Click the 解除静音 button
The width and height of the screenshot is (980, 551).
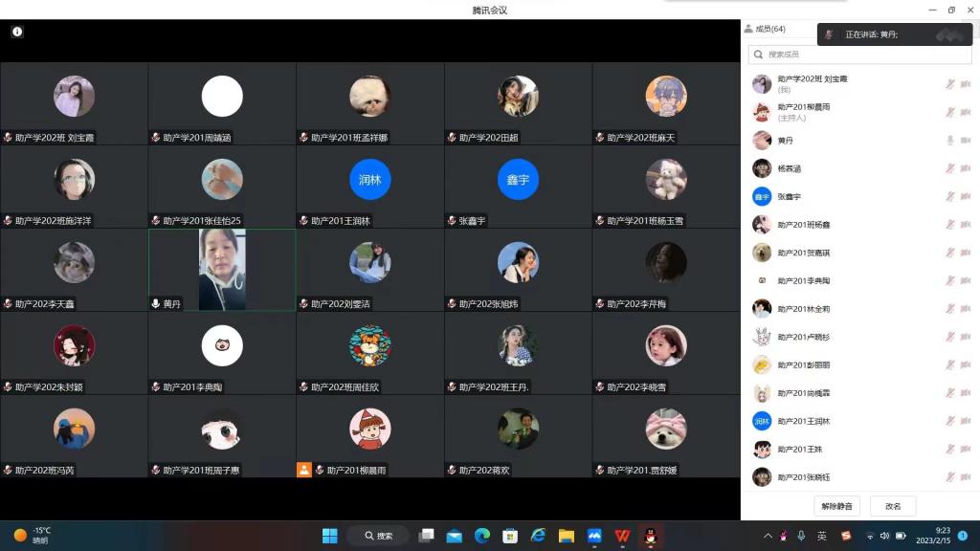[x=836, y=506]
